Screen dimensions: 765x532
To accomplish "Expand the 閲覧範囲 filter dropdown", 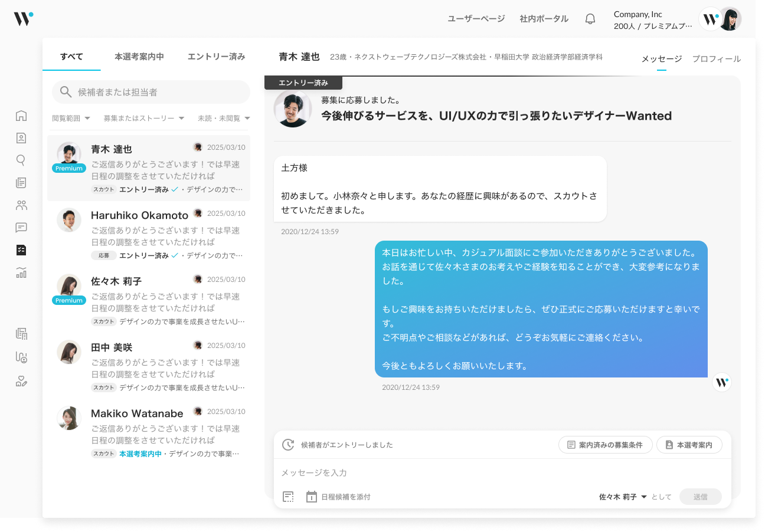I will tap(71, 118).
